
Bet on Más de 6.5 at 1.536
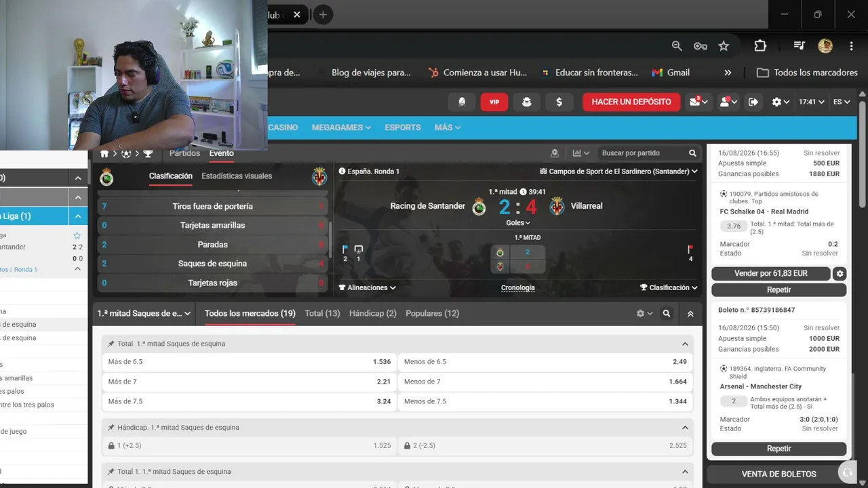click(x=250, y=362)
